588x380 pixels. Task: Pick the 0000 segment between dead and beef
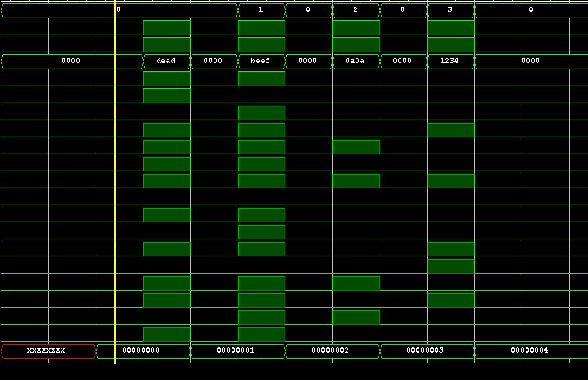pos(214,61)
